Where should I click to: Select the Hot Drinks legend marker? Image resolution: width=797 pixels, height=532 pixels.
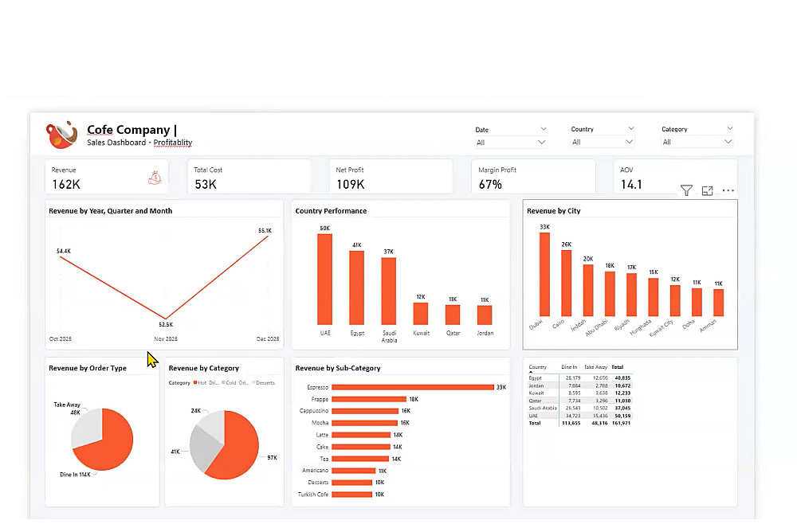[195, 382]
